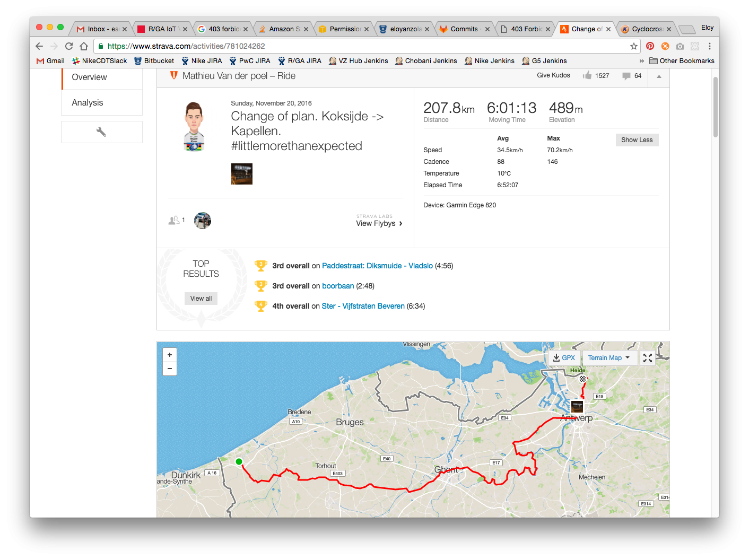Viewport: 749px width, 560px height.
Task: Click the green start marker on map
Action: [x=239, y=461]
